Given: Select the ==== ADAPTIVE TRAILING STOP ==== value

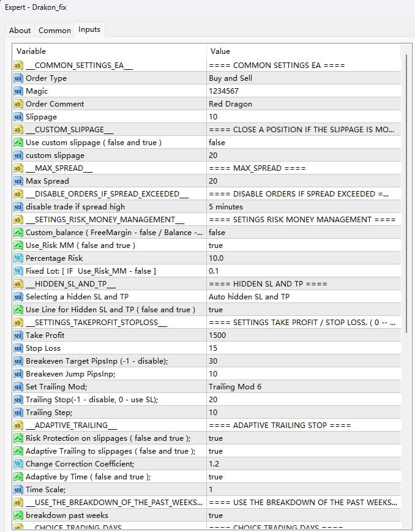Looking at the screenshot, I should [x=280, y=425].
